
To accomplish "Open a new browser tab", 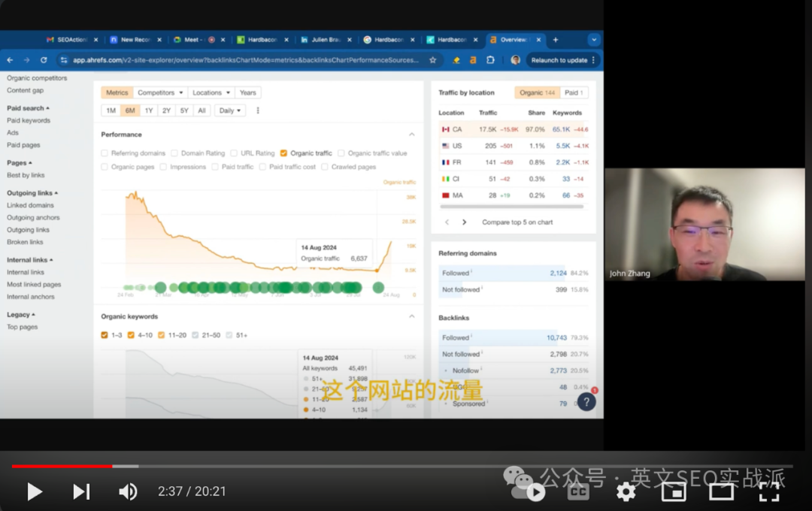I will (x=555, y=40).
